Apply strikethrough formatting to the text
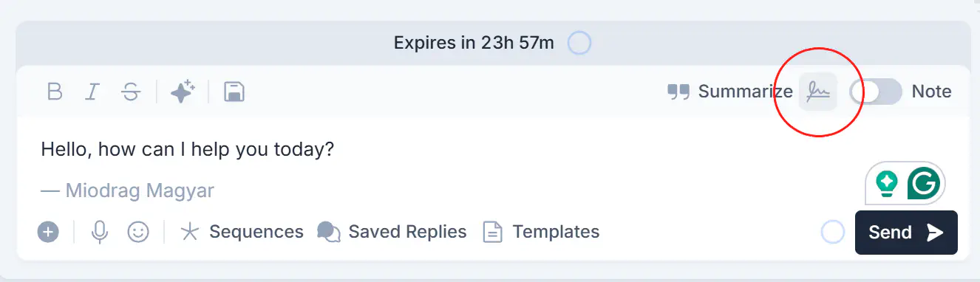980x282 pixels. 131,92
